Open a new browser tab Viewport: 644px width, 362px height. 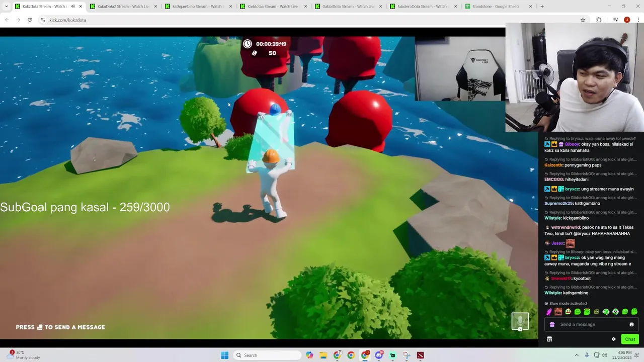(542, 7)
